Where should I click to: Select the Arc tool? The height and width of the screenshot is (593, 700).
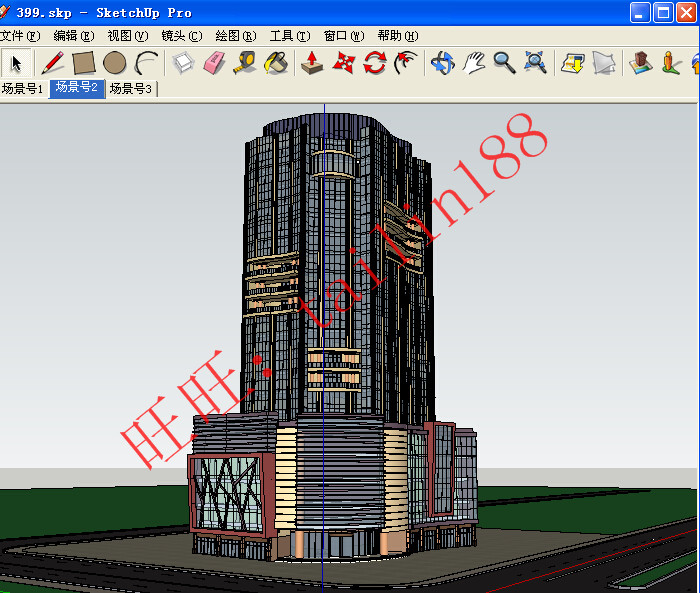[146, 63]
